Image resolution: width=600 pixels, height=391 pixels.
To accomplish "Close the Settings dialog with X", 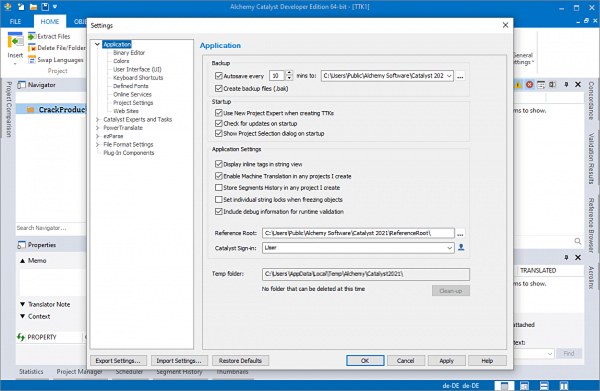I will pos(505,25).
